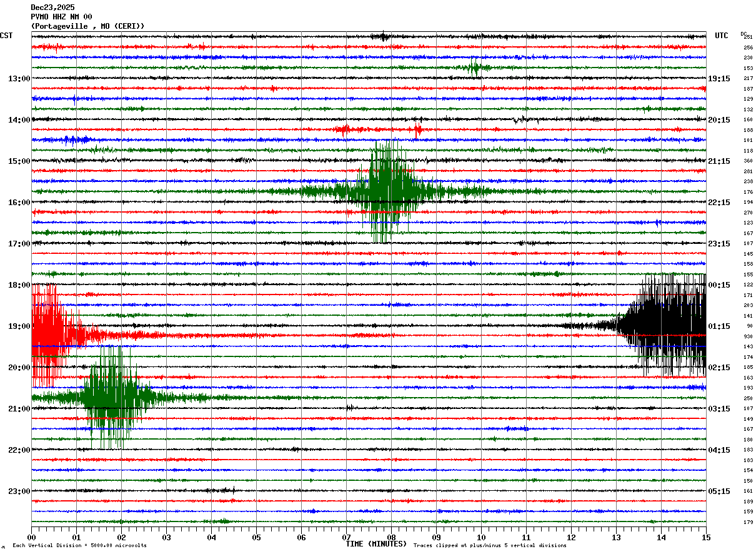Click DC value 101

(748, 141)
